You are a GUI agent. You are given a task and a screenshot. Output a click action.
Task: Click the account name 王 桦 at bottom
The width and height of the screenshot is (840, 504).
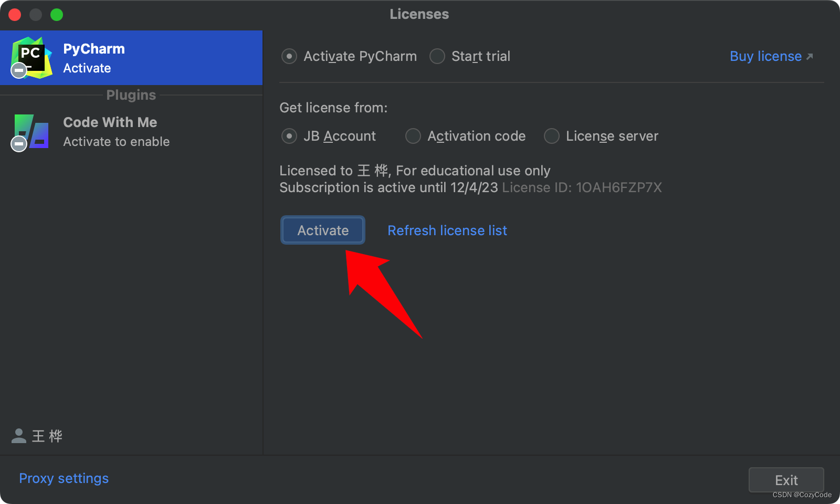47,436
